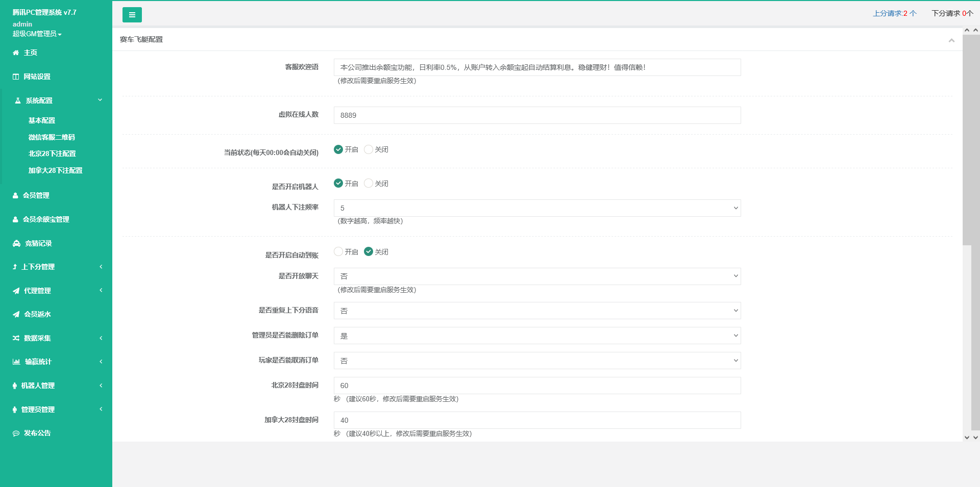Click the 虚拟在线人数 input field
Screen dimensions: 980x487
(537, 115)
